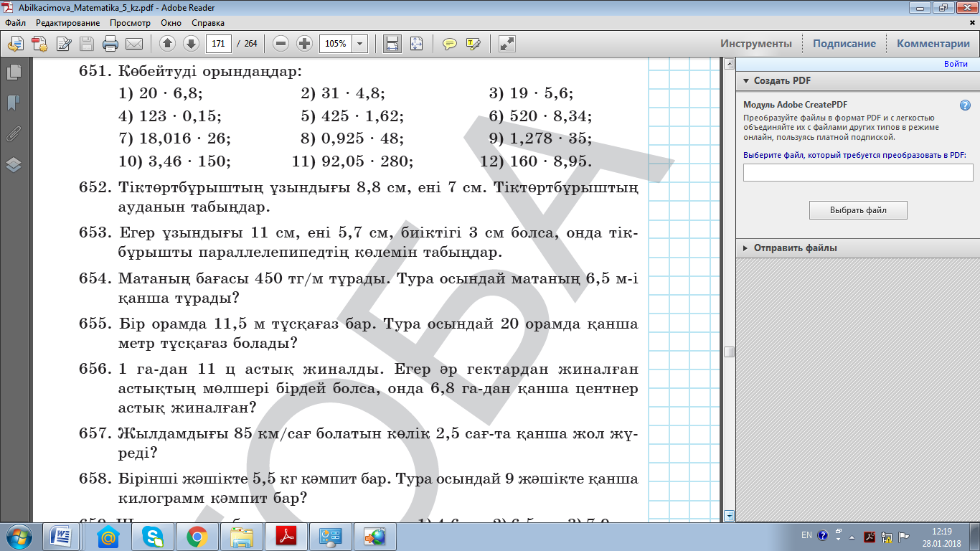Click the Adobe Reader taskbar icon
980x551 pixels.
pos(286,536)
